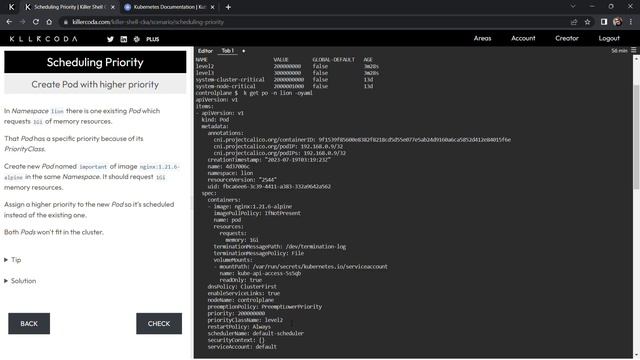The width and height of the screenshot is (640, 360).
Task: Click 'memory: 1Gi' in terminal output
Action: click(242, 240)
